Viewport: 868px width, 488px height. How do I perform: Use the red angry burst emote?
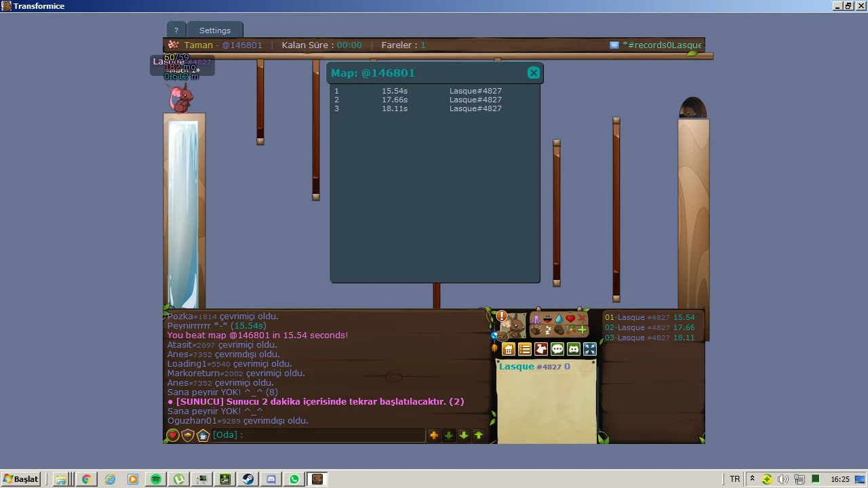(x=582, y=319)
